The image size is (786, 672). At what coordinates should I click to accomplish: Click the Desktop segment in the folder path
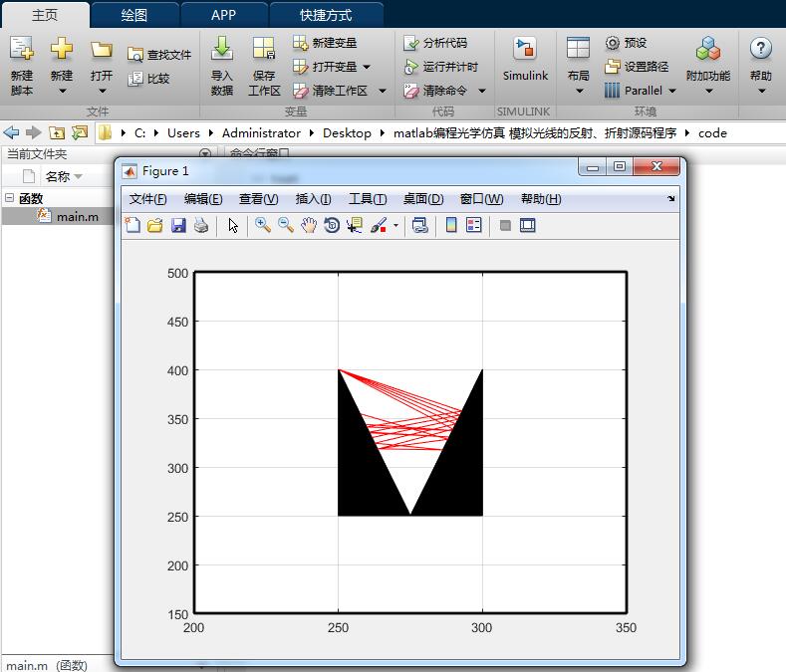click(x=347, y=132)
